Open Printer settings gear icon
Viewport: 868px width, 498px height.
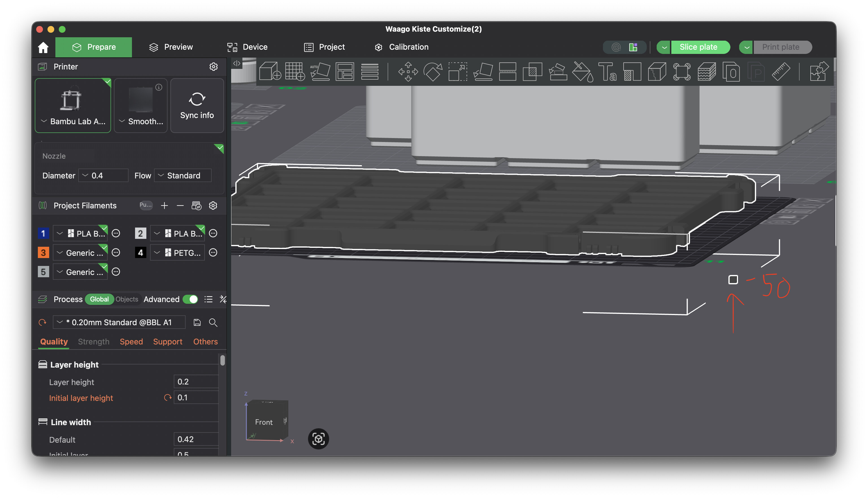click(214, 67)
